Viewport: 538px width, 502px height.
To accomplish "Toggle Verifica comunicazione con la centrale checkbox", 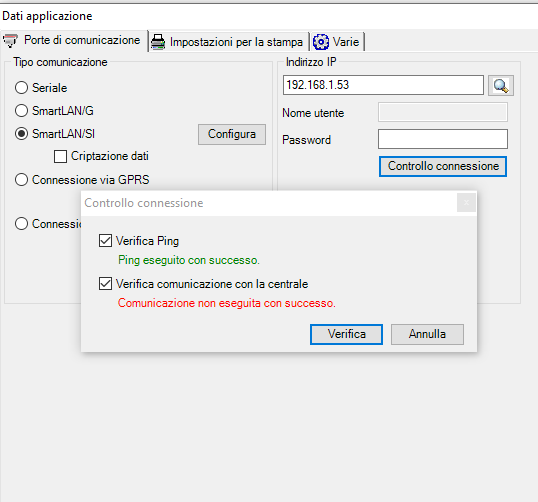I will (x=105, y=284).
